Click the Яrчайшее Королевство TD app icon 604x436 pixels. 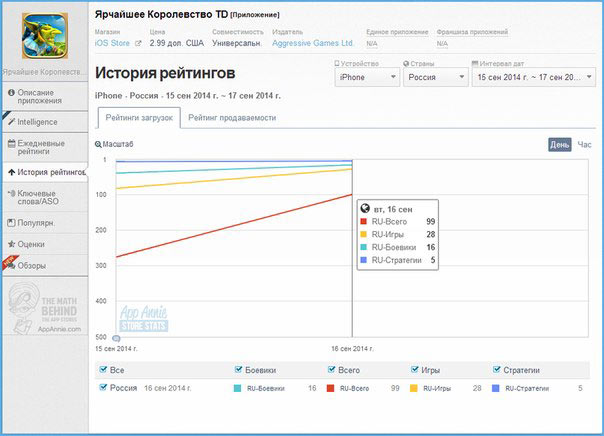click(45, 36)
